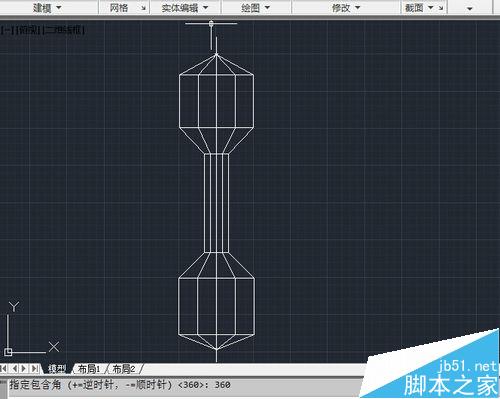Go to the next layout tab arrow
Viewport: 500px width, 399px height.
(x=24, y=368)
